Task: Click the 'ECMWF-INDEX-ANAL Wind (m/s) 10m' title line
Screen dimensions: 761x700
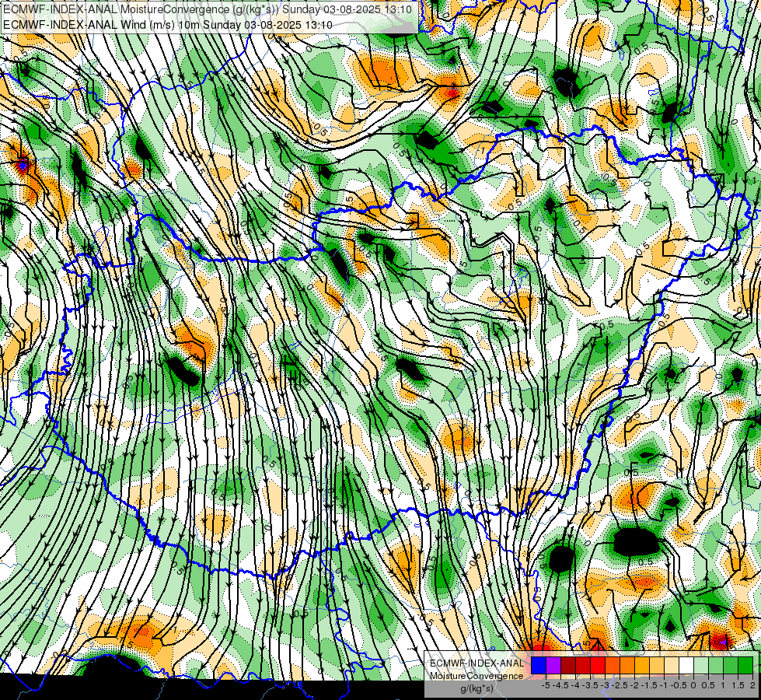Action: tap(168, 25)
